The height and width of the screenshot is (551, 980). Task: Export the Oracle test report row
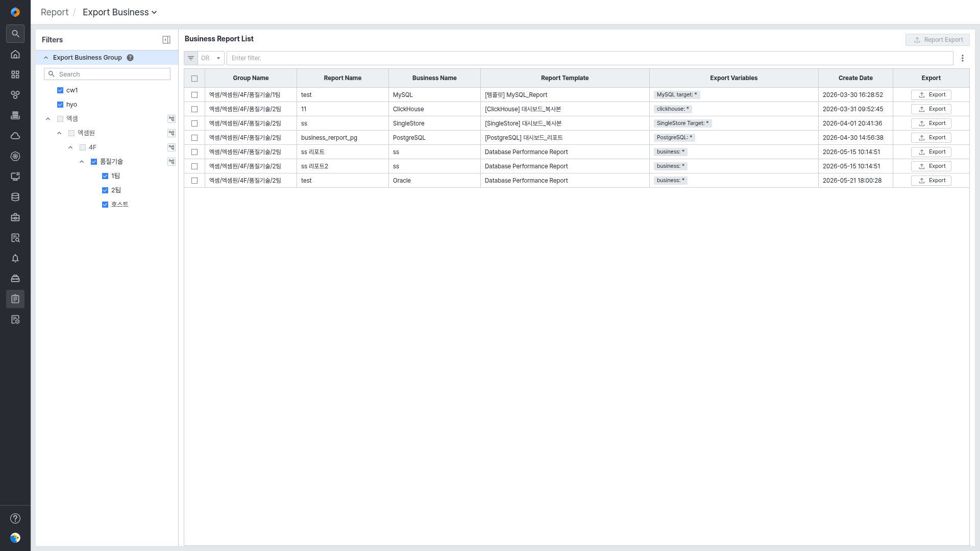[x=931, y=181]
